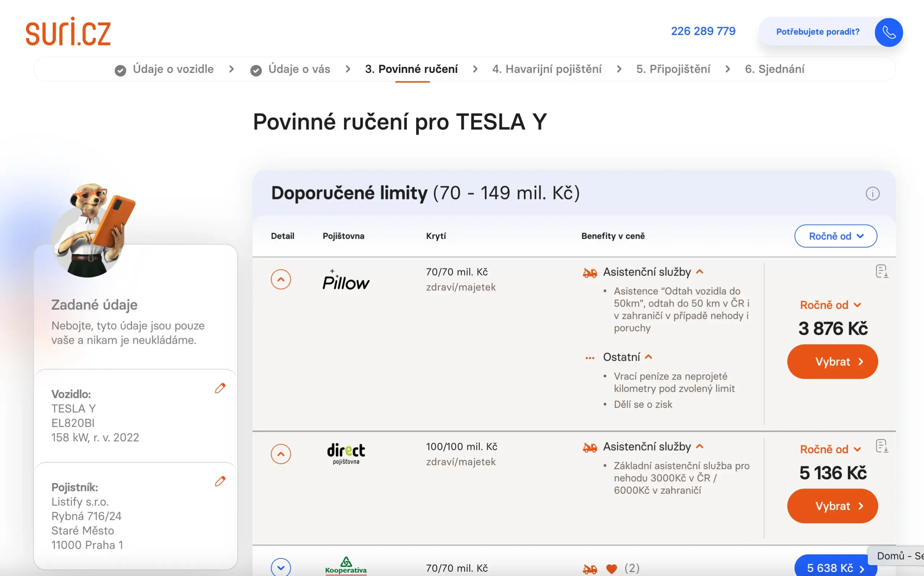Download Direct pojišťovna offer document icon
924x576 pixels.
click(x=881, y=446)
